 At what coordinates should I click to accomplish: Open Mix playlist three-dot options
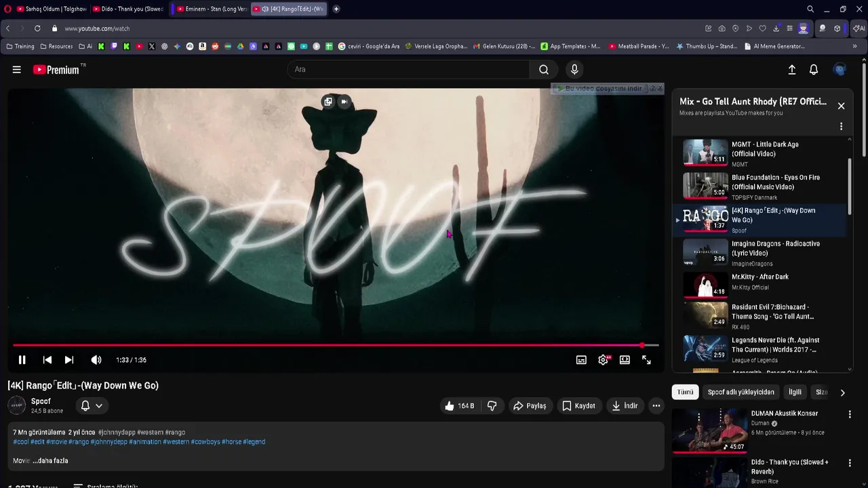pos(841,126)
